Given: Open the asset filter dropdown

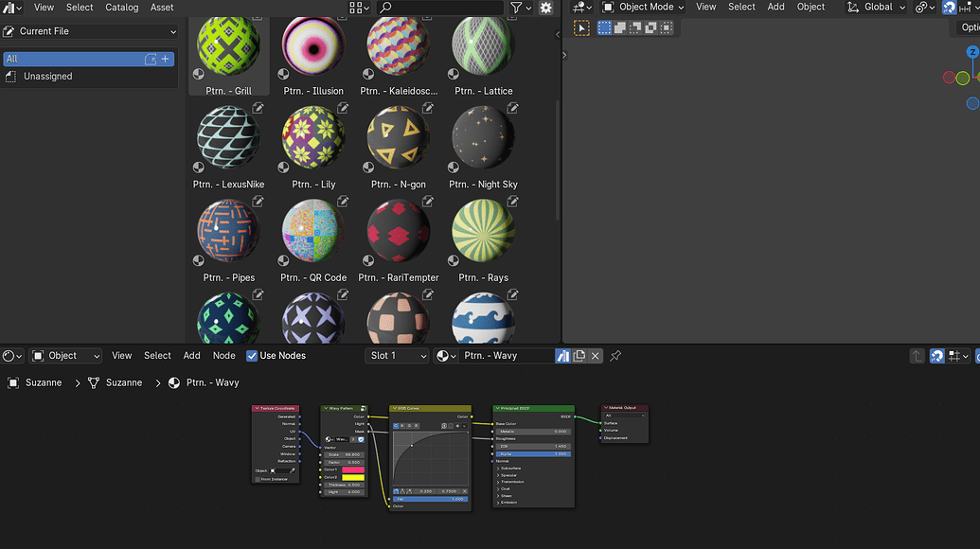Looking at the screenshot, I should click(x=521, y=8).
